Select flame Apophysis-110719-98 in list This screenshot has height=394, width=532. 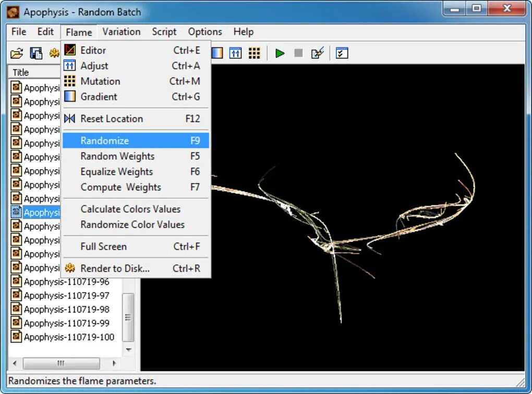coord(67,309)
